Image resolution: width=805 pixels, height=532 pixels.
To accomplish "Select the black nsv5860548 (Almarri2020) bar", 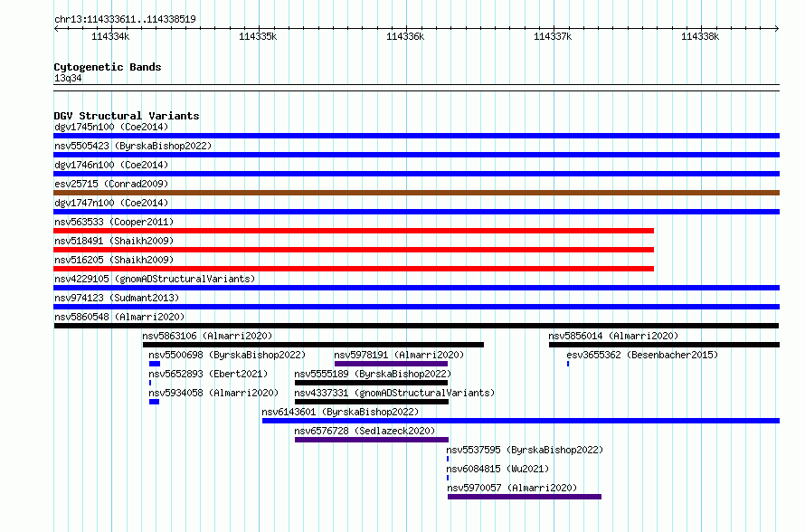I will coord(416,326).
